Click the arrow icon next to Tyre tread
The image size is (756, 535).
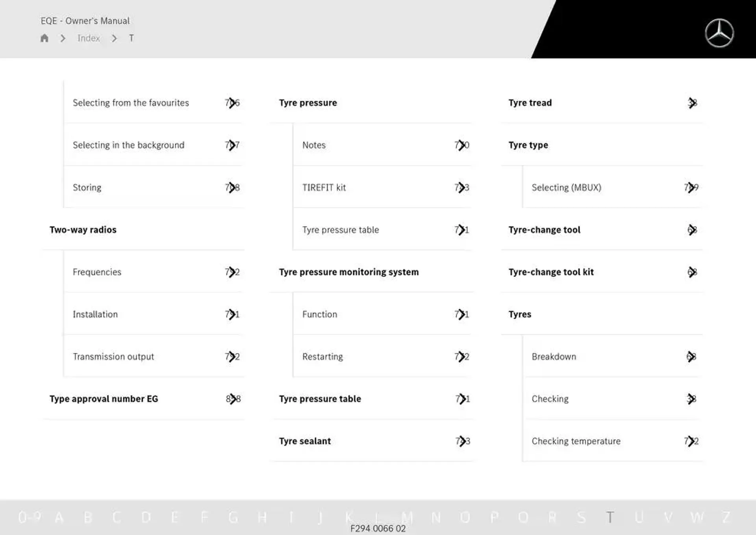tap(692, 102)
